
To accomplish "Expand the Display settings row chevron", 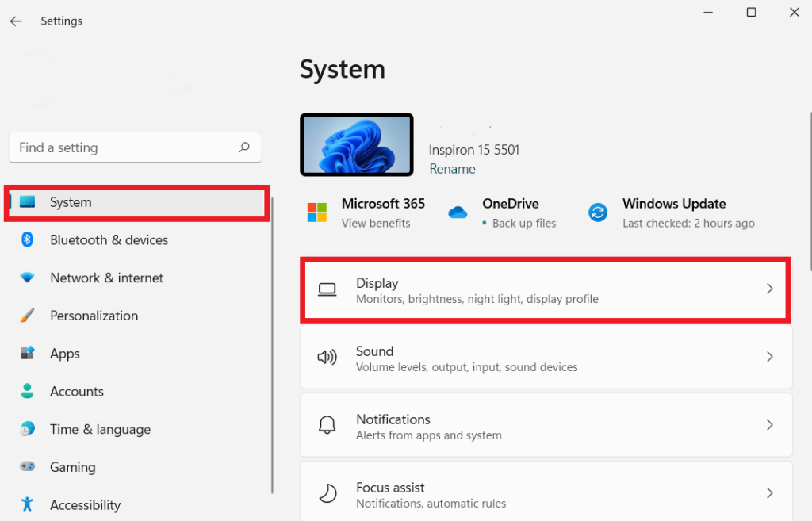I will tap(769, 289).
